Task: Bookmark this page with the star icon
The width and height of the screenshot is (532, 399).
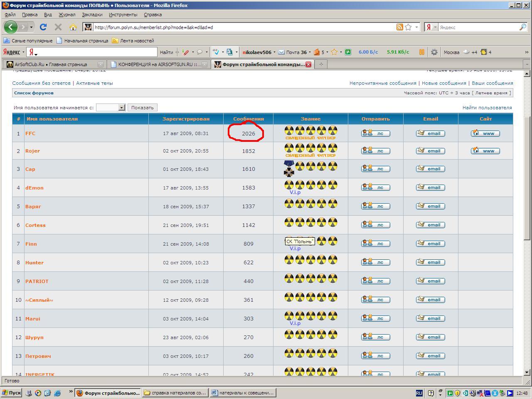Action: [408, 27]
